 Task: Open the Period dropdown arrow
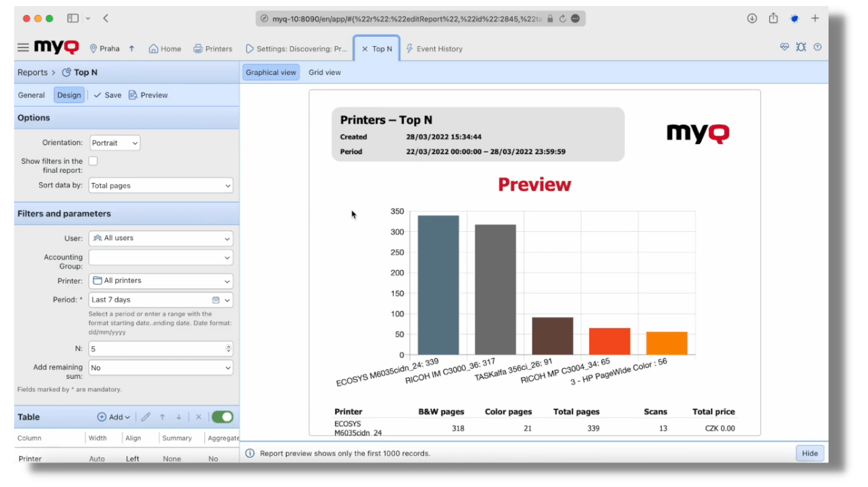point(227,300)
